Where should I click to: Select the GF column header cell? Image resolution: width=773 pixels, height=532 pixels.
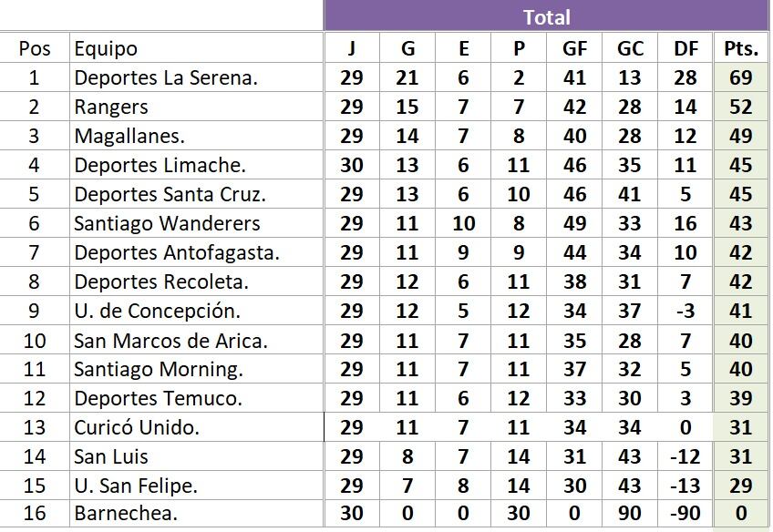(x=574, y=48)
